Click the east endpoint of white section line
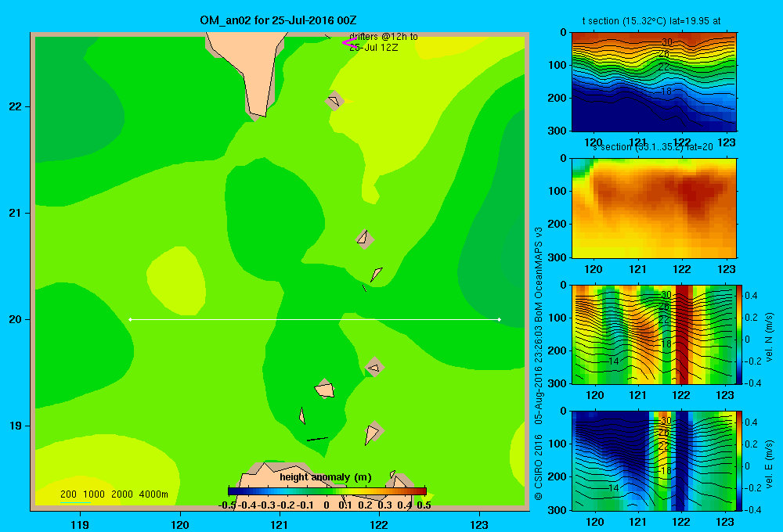This screenshot has height=532, width=783. (500, 319)
